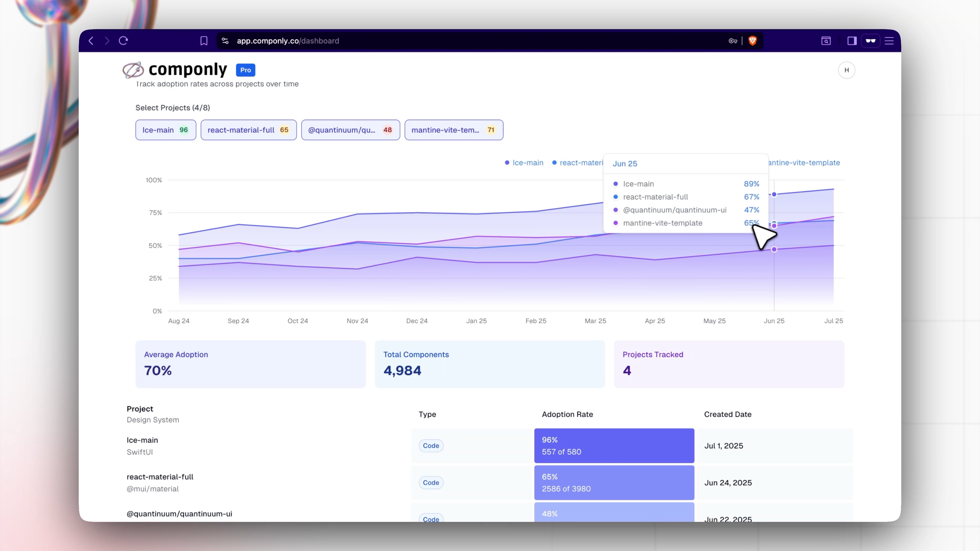980x551 pixels.
Task: Open the password key icon
Action: [x=733, y=41]
